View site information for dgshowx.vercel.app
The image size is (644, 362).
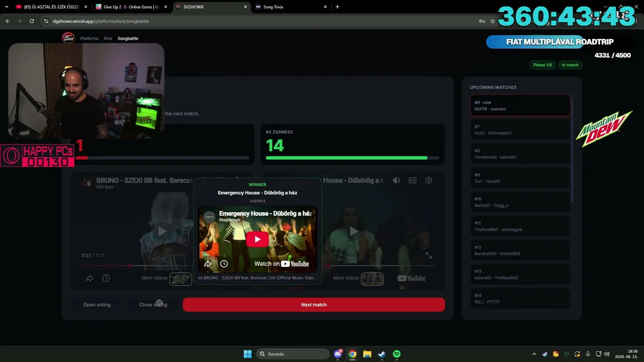point(46,21)
